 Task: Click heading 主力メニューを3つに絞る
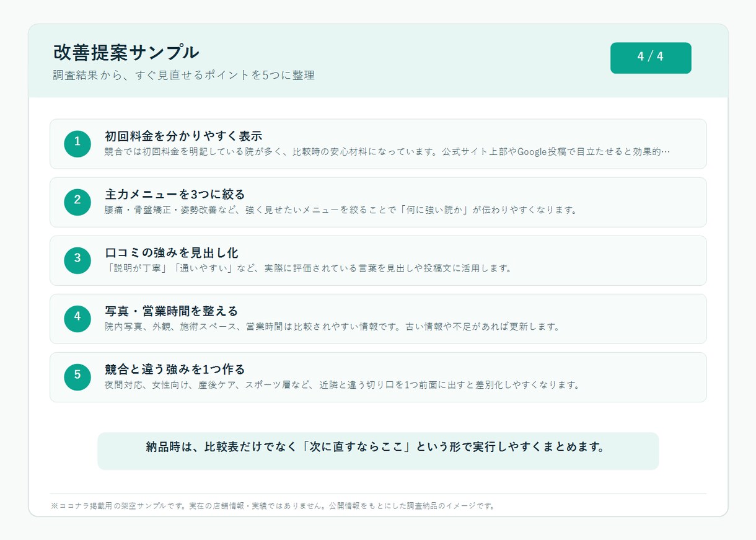pyautogui.click(x=175, y=194)
